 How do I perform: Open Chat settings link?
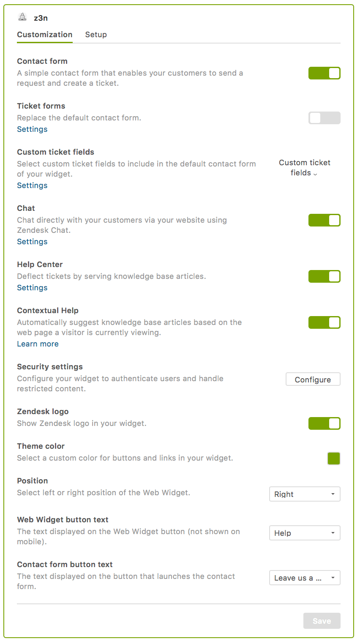(32, 241)
